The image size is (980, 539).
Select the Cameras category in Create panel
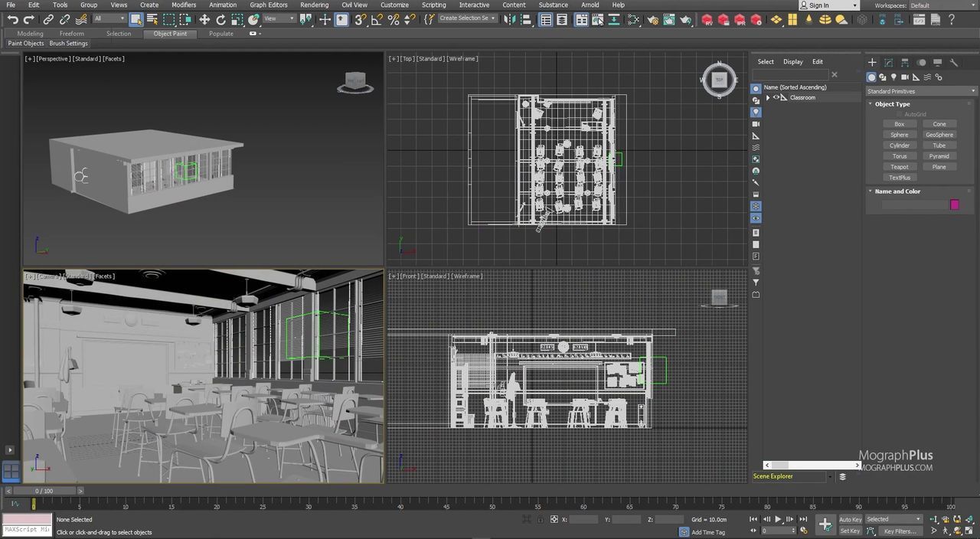click(x=905, y=77)
